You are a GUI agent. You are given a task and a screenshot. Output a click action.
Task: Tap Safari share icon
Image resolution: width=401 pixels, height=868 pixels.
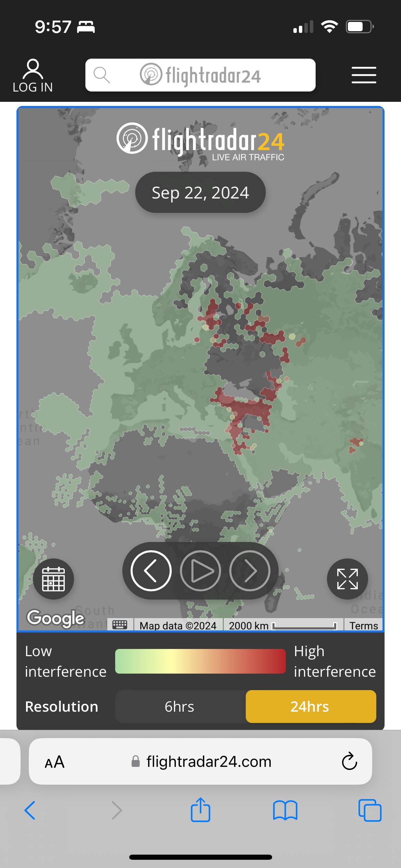[x=200, y=810]
